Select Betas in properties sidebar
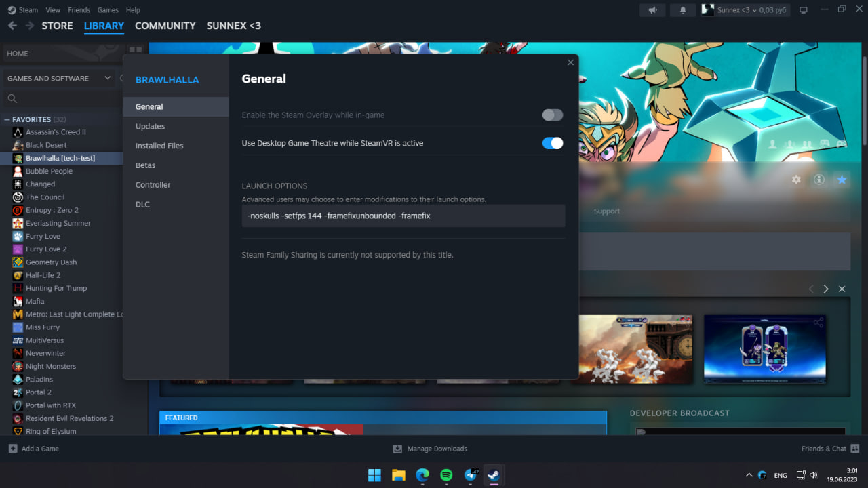 [x=176, y=165]
